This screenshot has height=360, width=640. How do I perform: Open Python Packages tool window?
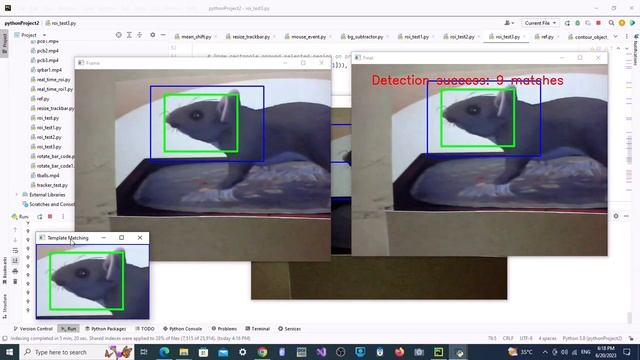[106, 329]
